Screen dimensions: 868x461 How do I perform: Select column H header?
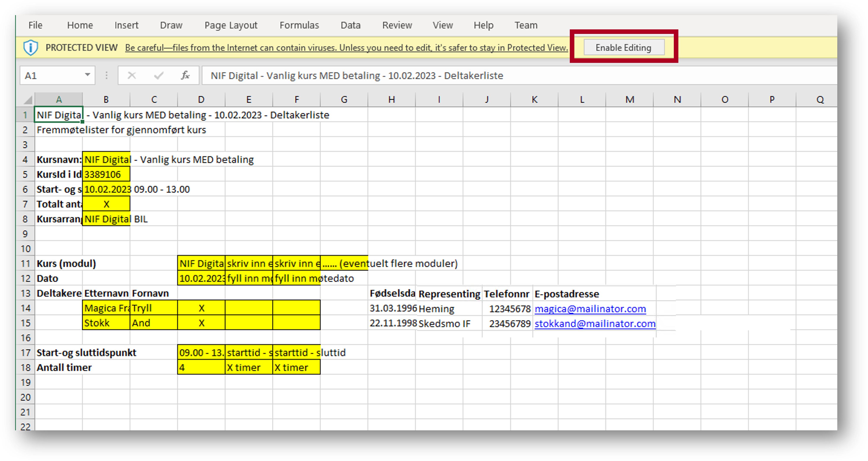coord(392,100)
